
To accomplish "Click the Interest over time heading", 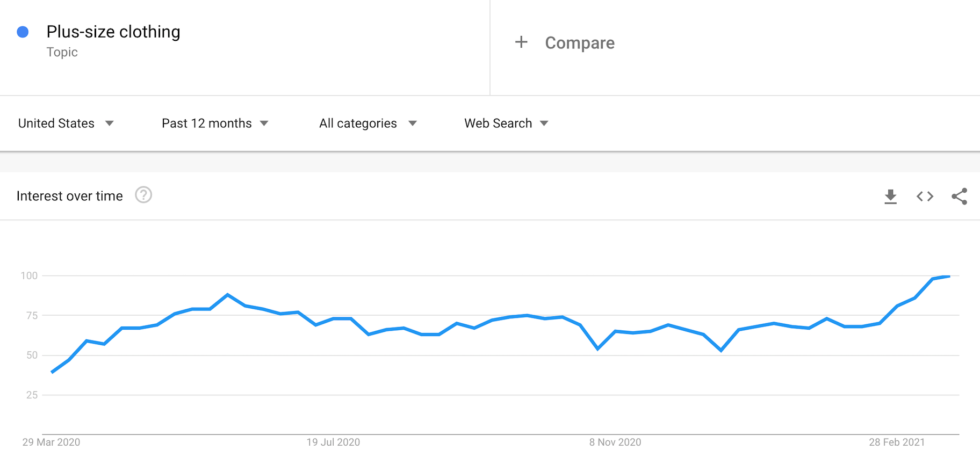I will point(70,197).
